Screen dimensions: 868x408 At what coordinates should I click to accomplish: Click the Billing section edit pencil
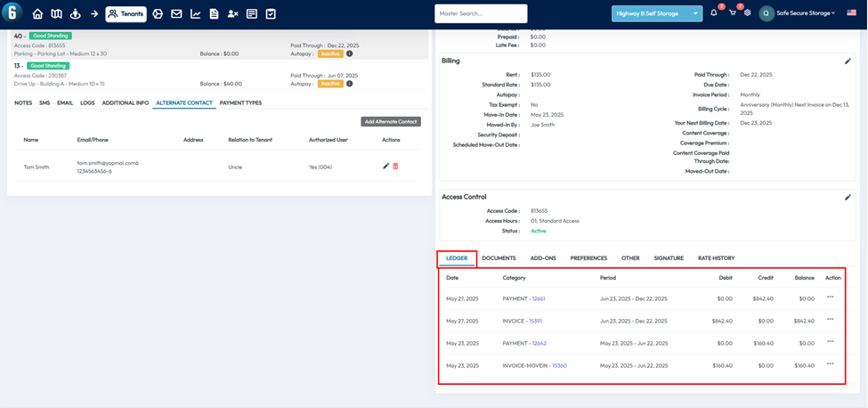click(848, 61)
